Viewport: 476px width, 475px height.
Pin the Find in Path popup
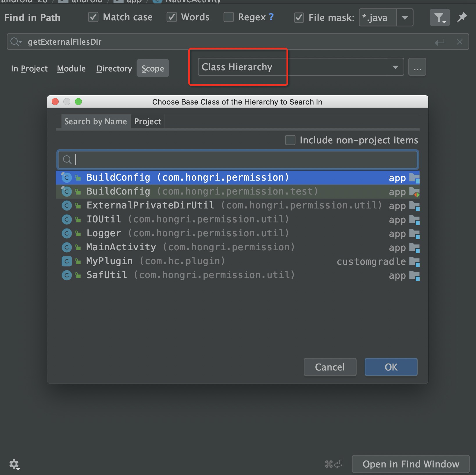point(461,17)
